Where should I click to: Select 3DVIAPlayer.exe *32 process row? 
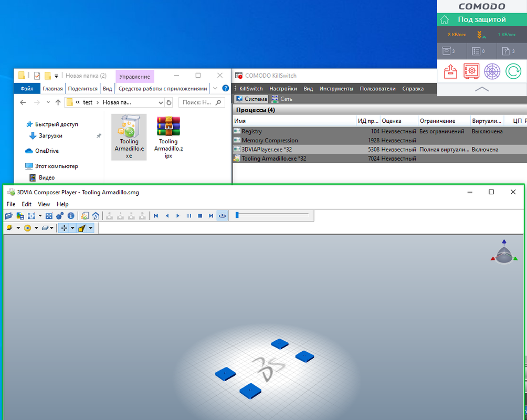pyautogui.click(x=380, y=149)
